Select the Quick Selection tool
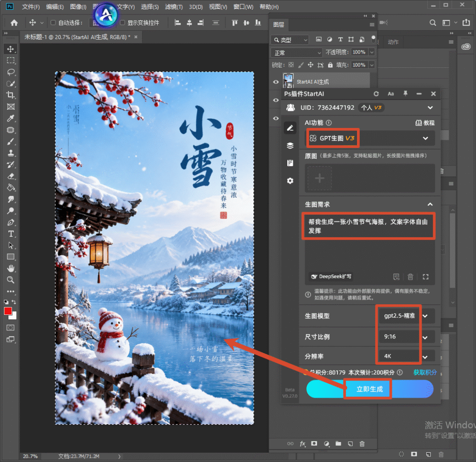Image resolution: width=476 pixels, height=462 pixels. coord(11,84)
